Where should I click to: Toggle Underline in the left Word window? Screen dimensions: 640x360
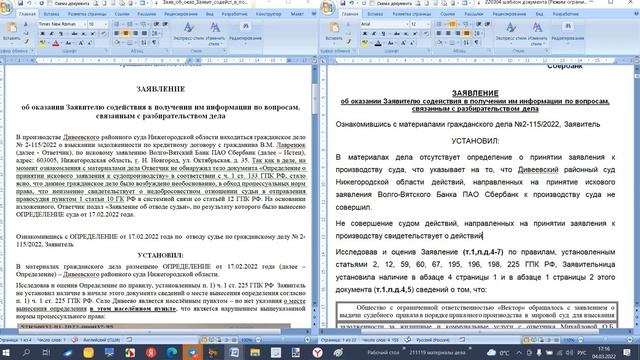click(x=61, y=33)
